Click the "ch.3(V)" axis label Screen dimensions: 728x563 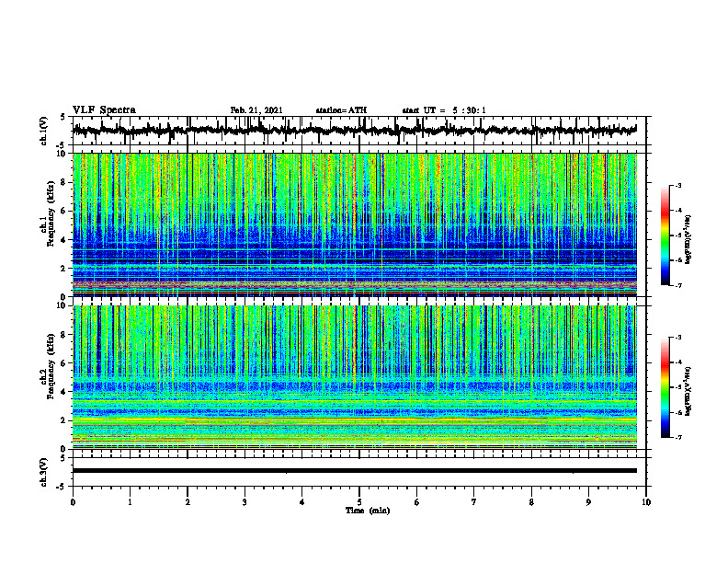tap(44, 472)
